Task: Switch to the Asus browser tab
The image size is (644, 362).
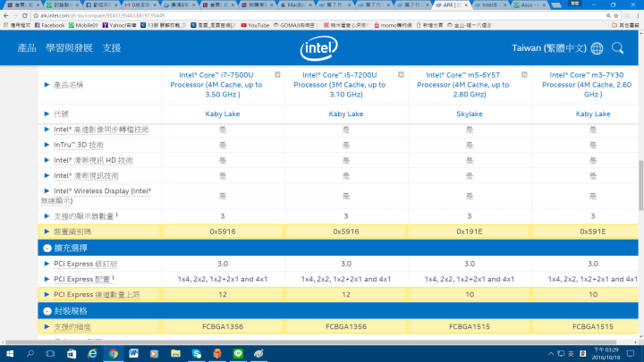Action: [530, 5]
